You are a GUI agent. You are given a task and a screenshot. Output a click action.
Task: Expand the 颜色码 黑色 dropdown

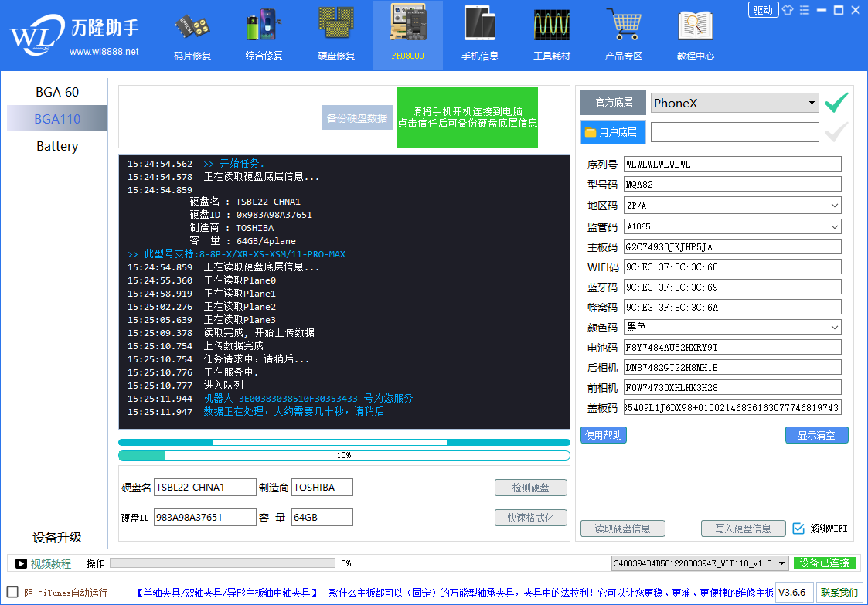(834, 327)
